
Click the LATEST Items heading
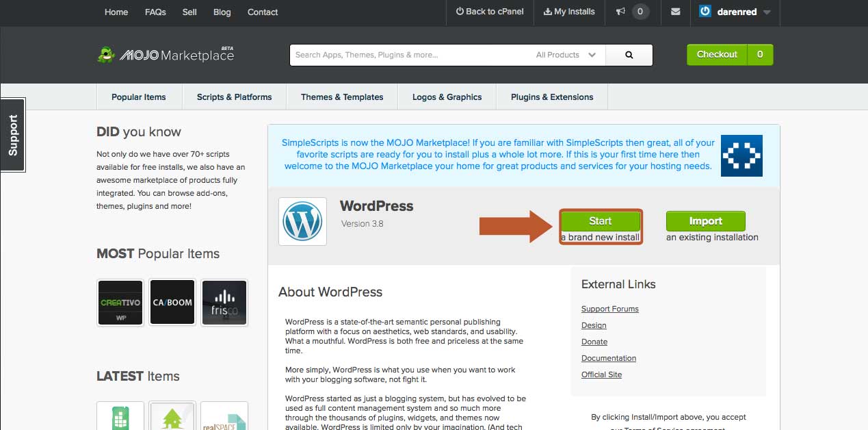[x=138, y=376]
